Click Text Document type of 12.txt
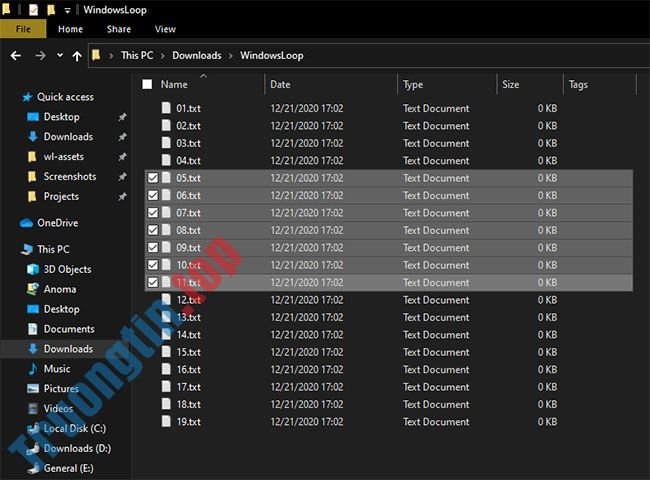 [x=436, y=300]
